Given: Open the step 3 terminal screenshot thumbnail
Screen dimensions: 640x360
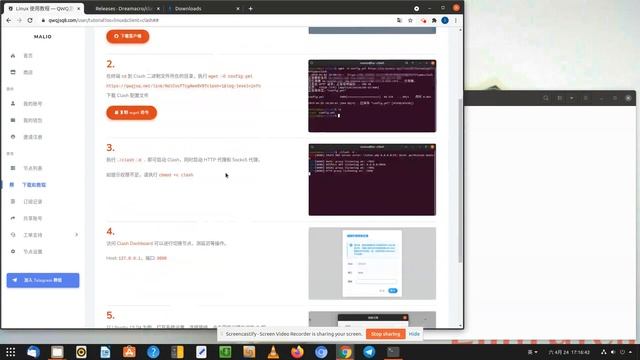Looking at the screenshot, I should (x=372, y=180).
